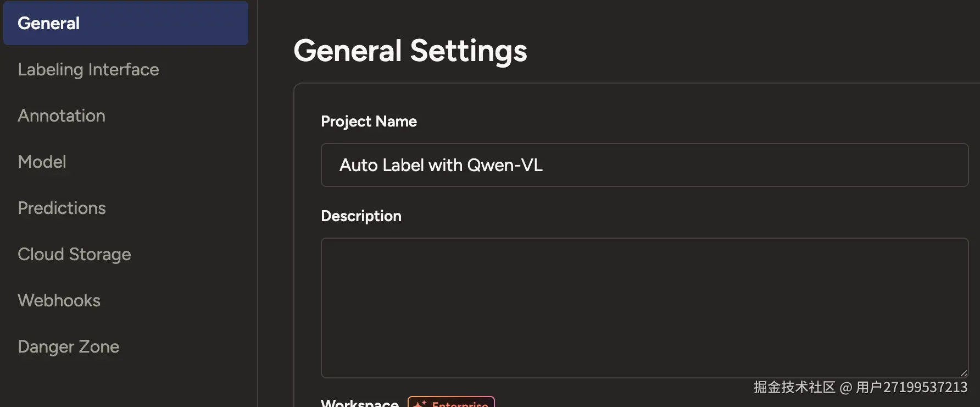Screen dimensions: 980x407
Task: Switch to the Predictions section
Action: pyautogui.click(x=62, y=208)
